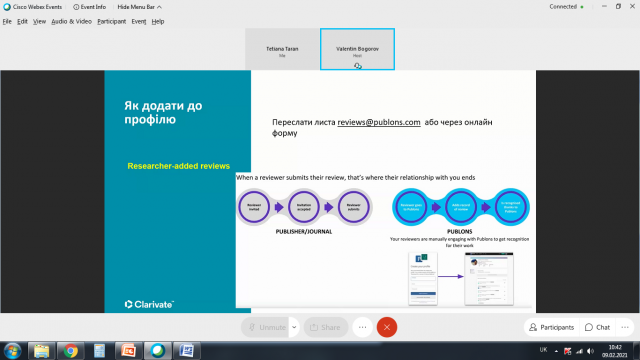640x360 pixels.
Task: Open the Participants panel
Action: 552,327
